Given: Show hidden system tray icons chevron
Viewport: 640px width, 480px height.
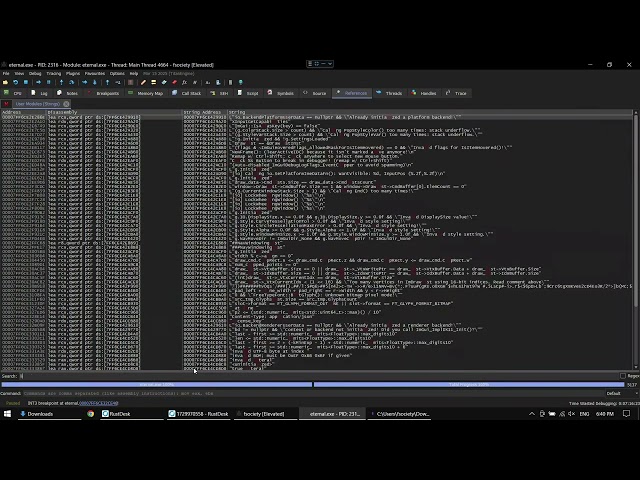Looking at the screenshot, I should point(532,414).
